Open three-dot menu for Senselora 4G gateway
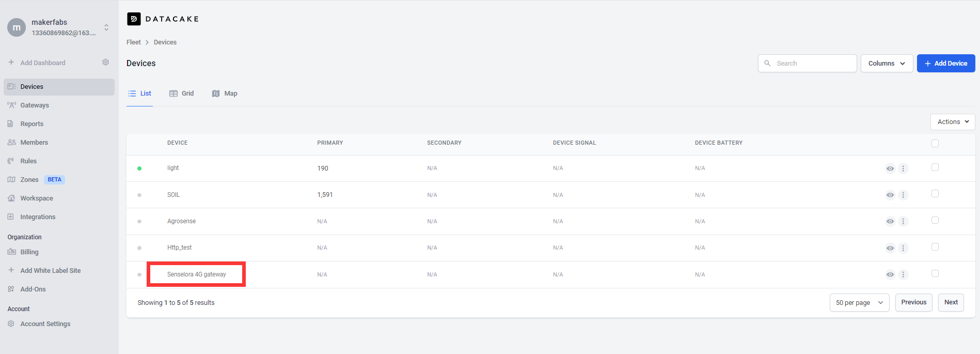980x354 pixels. click(903, 275)
